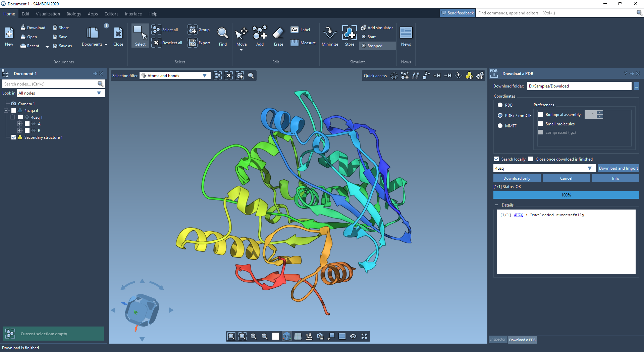Image resolution: width=644 pixels, height=352 pixels.
Task: Click the Download folder path field
Action: point(579,86)
